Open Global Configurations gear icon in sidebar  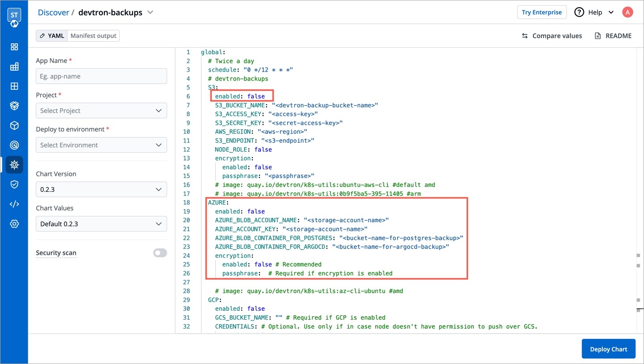pyautogui.click(x=14, y=224)
